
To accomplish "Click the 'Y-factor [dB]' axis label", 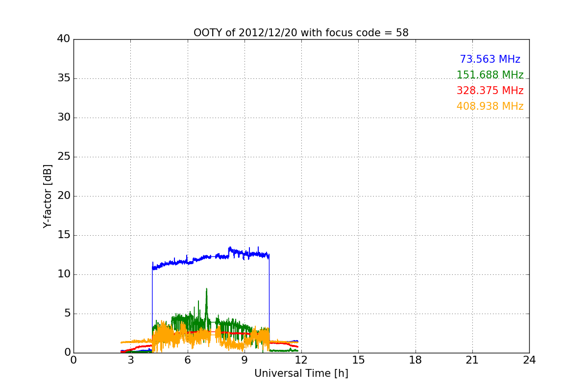I will (x=48, y=196).
